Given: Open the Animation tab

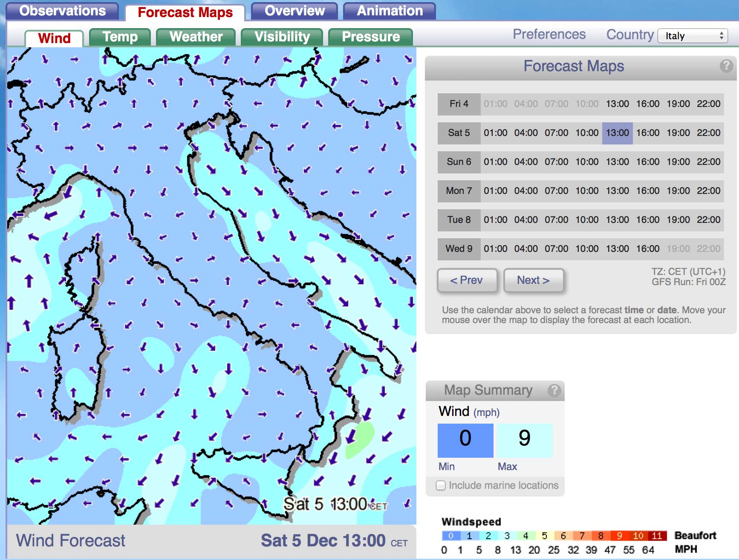Looking at the screenshot, I should 389,11.
